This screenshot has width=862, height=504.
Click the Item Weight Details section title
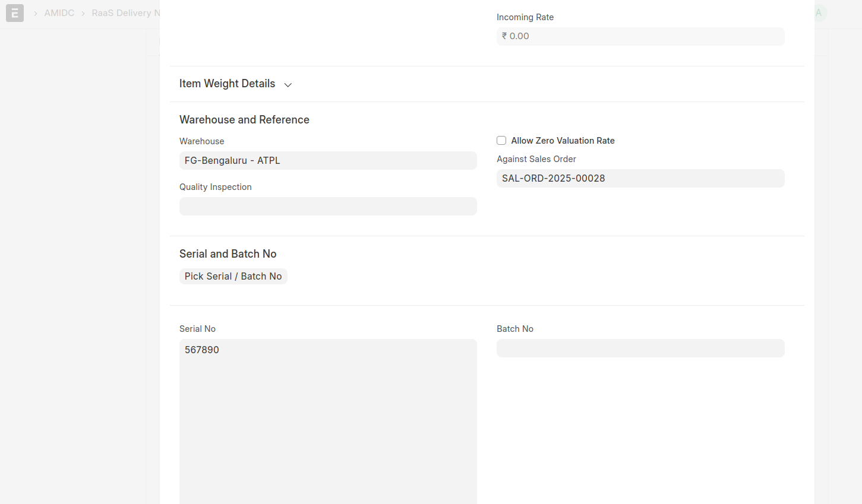[x=227, y=84]
